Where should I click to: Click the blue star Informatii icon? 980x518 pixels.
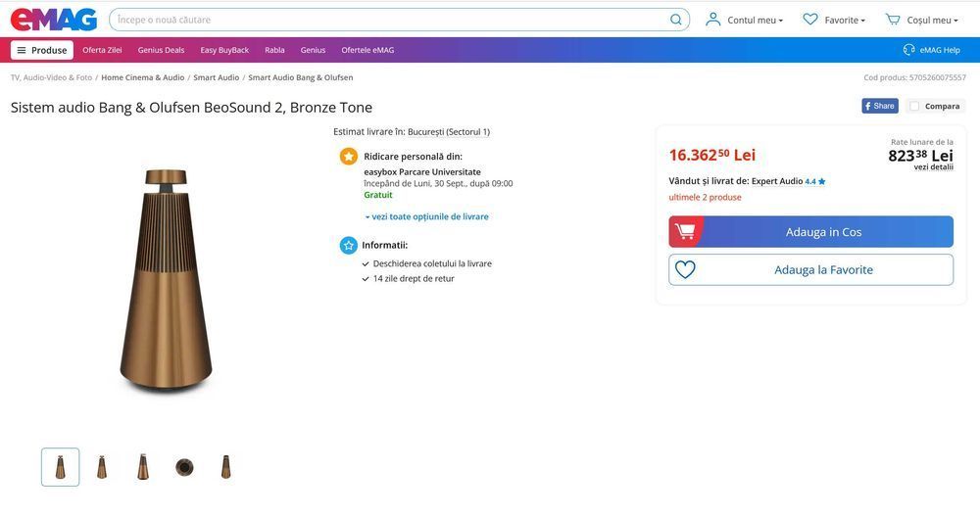coord(349,246)
